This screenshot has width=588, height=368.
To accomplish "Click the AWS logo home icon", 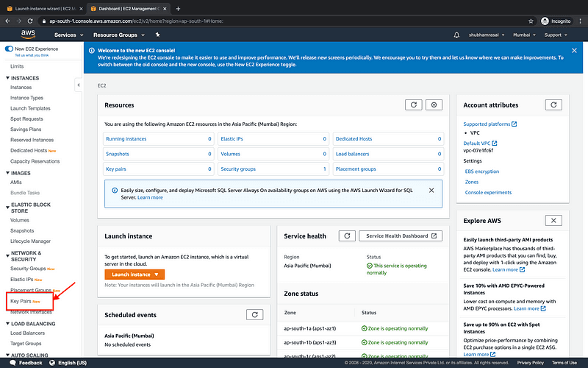I will (28, 34).
